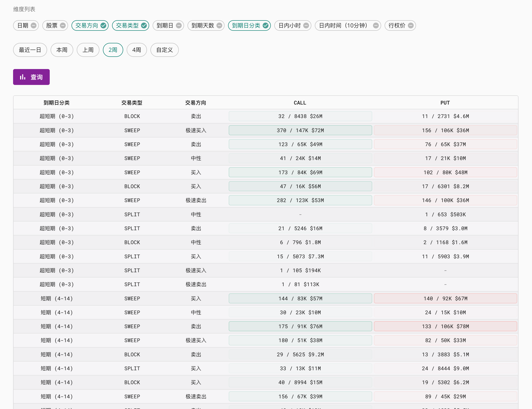Click CALL cell 40 / 8994 $15M
Screen dimensions: 532x409
pos(300,382)
